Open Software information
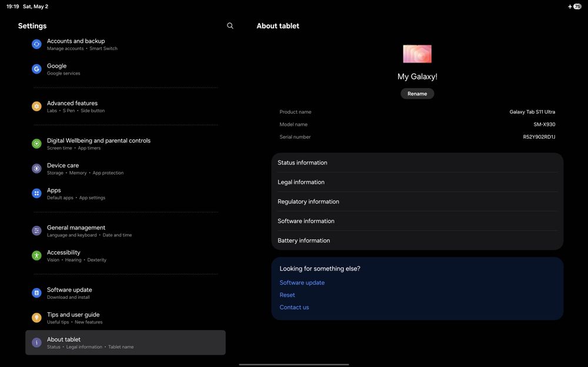Image resolution: width=588 pixels, height=367 pixels. (417, 221)
